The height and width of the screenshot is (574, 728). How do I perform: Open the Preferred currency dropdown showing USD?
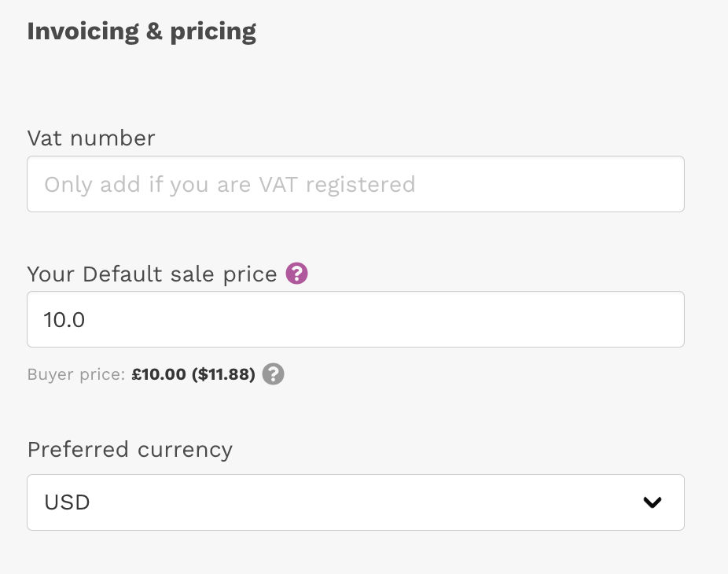click(x=355, y=502)
